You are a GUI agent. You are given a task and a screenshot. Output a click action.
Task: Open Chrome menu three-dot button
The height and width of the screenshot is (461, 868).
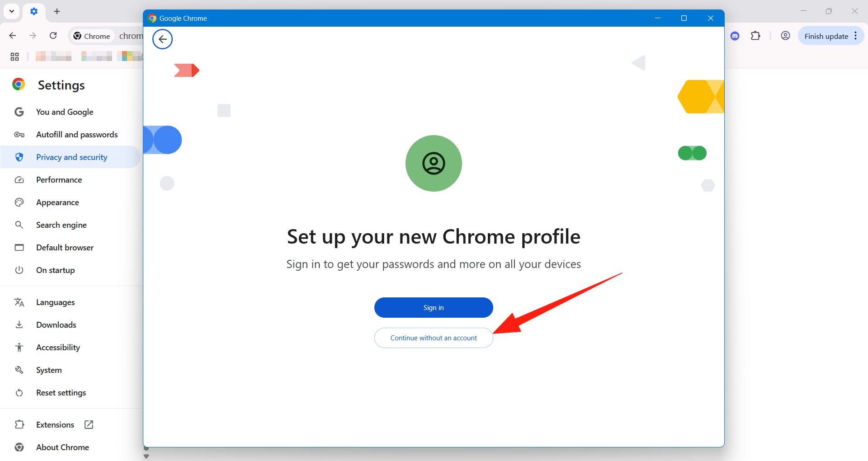856,36
